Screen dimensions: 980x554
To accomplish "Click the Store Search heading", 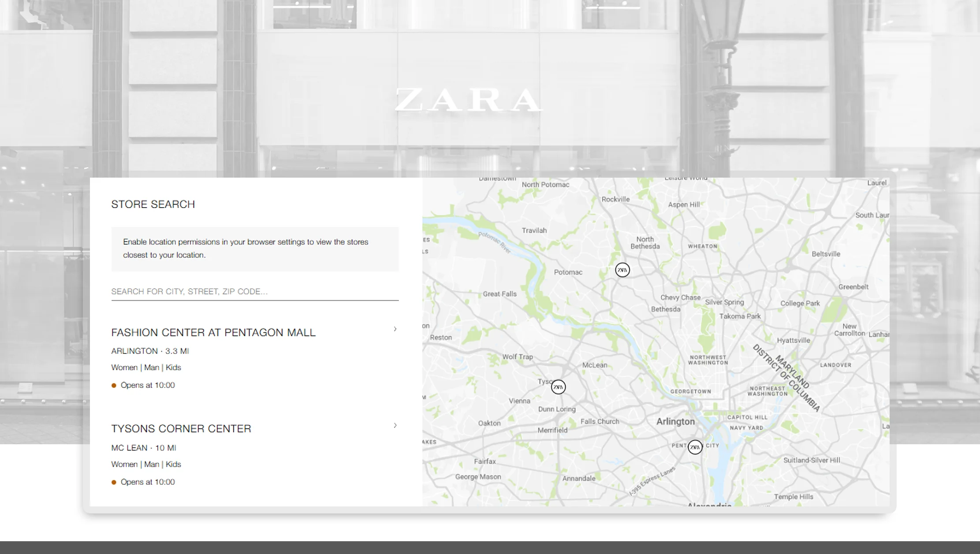I will (153, 204).
